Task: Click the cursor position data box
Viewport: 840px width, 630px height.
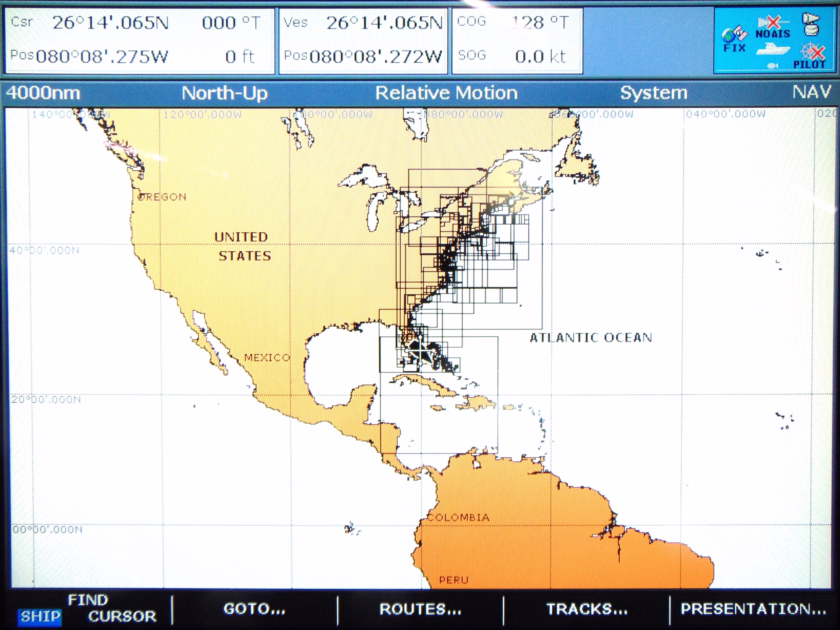Action: (x=139, y=41)
